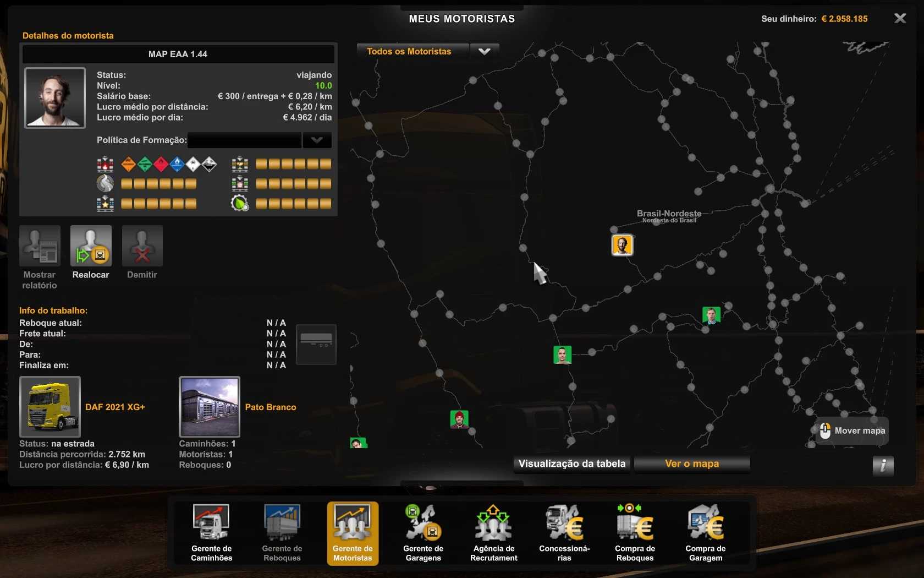Screen dimensions: 924x578
Task: Click the Demitir driver icon
Action: tap(142, 246)
